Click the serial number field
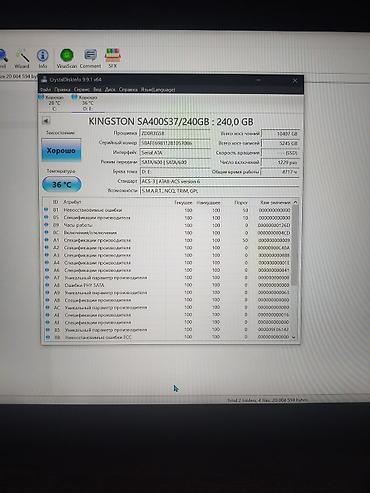 175,143
